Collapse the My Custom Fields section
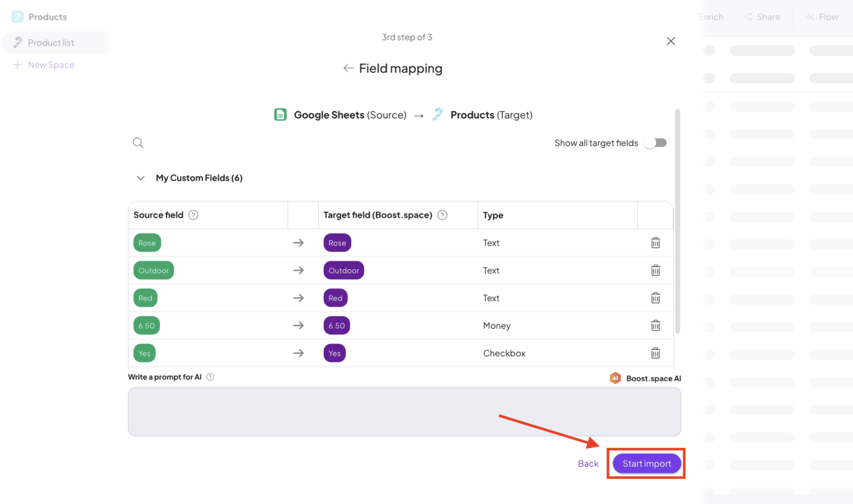The height and width of the screenshot is (504, 853). [141, 178]
